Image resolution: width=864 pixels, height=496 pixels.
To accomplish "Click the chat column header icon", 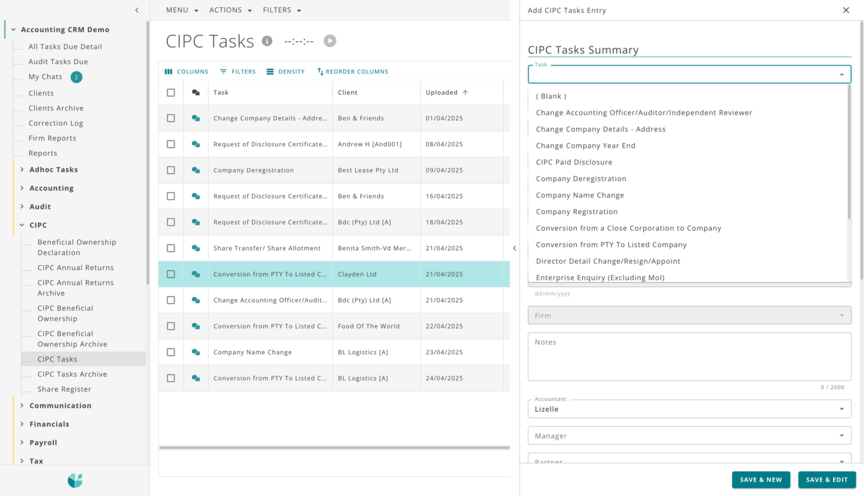I will click(196, 93).
